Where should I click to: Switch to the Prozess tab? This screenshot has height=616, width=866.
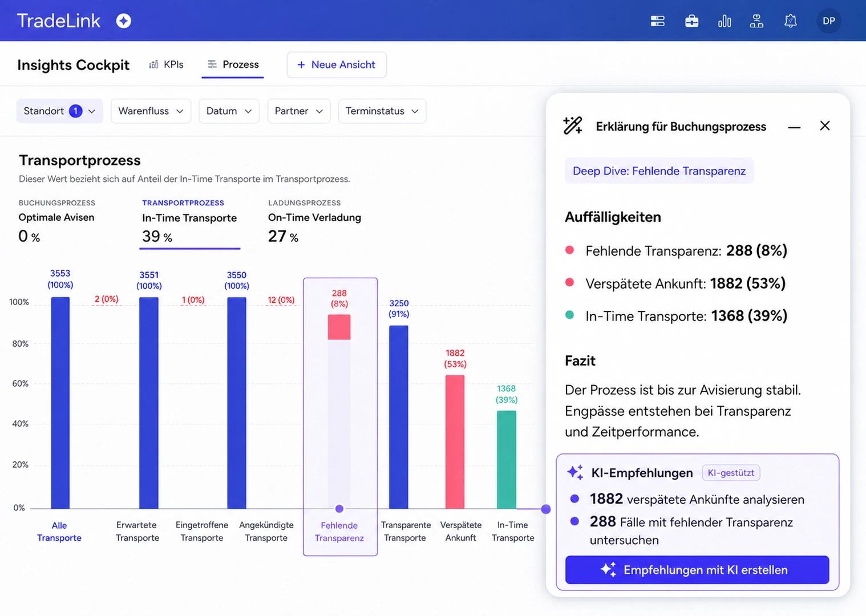coord(233,64)
